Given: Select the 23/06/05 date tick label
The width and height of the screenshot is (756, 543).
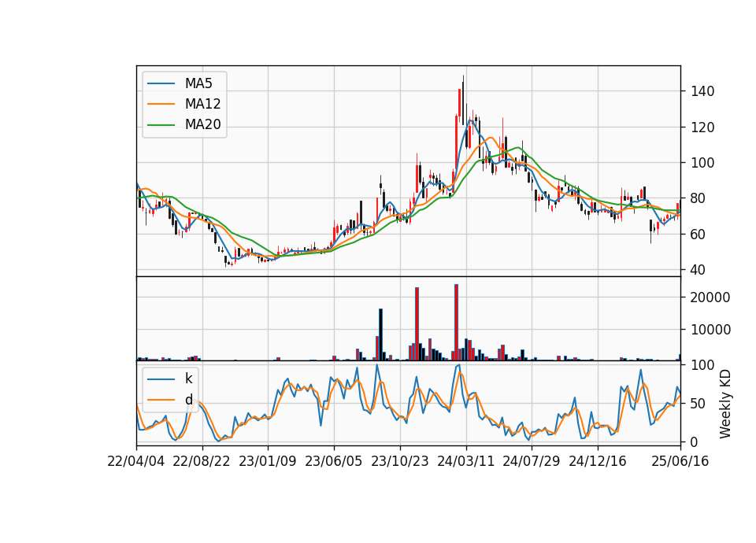Looking at the screenshot, I should (334, 461).
